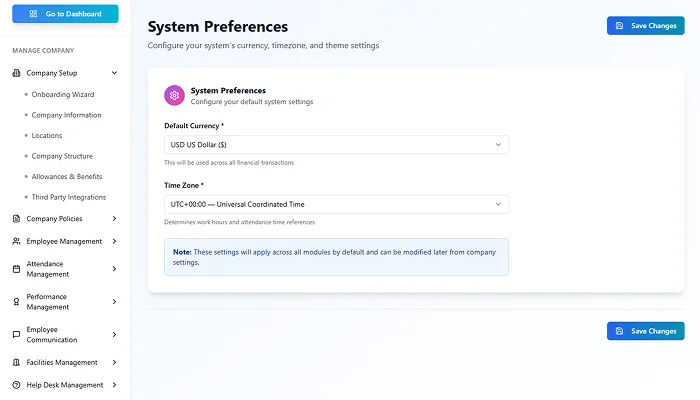Click the Company Policies sidebar icon
The height and width of the screenshot is (400, 700).
coord(16,219)
